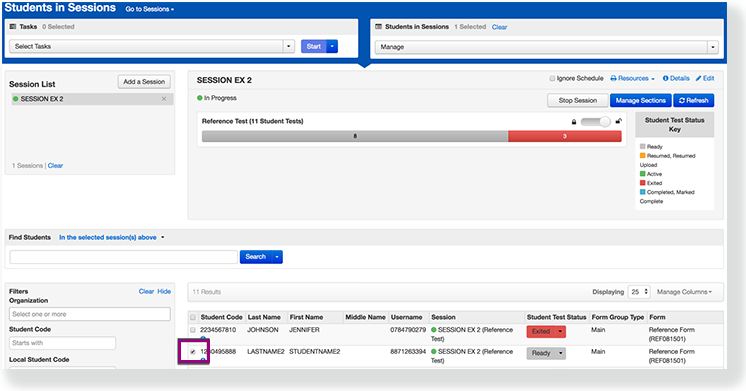Click the Stop Session button
746x391 pixels.
point(578,100)
